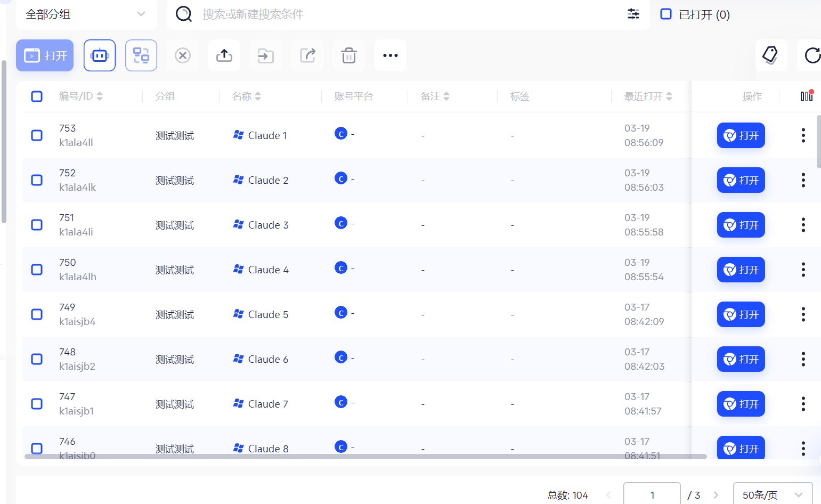Click the tag label icon

click(x=771, y=55)
